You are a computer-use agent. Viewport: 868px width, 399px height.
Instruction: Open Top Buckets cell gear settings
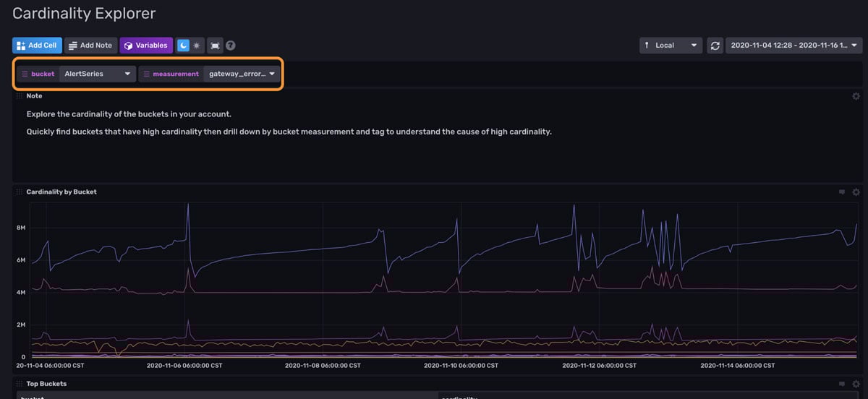coord(856,384)
